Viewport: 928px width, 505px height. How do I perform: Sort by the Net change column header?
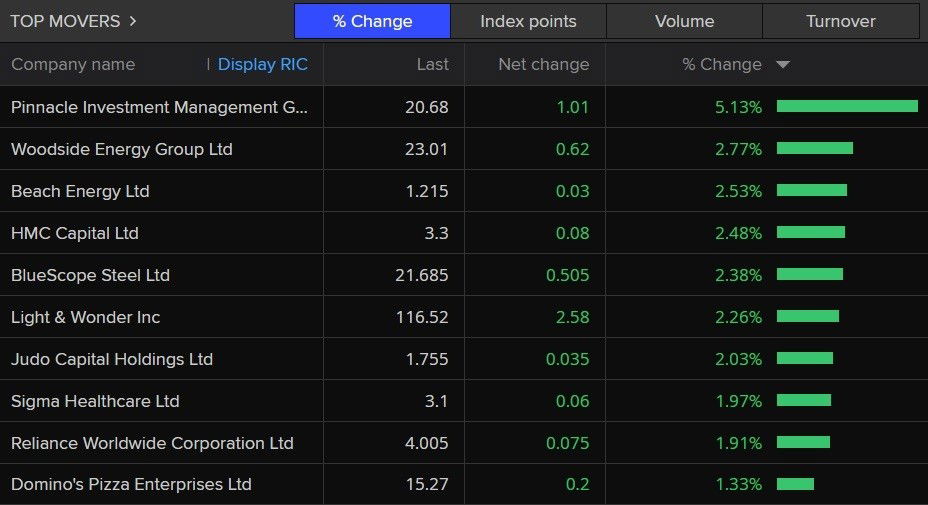543,64
